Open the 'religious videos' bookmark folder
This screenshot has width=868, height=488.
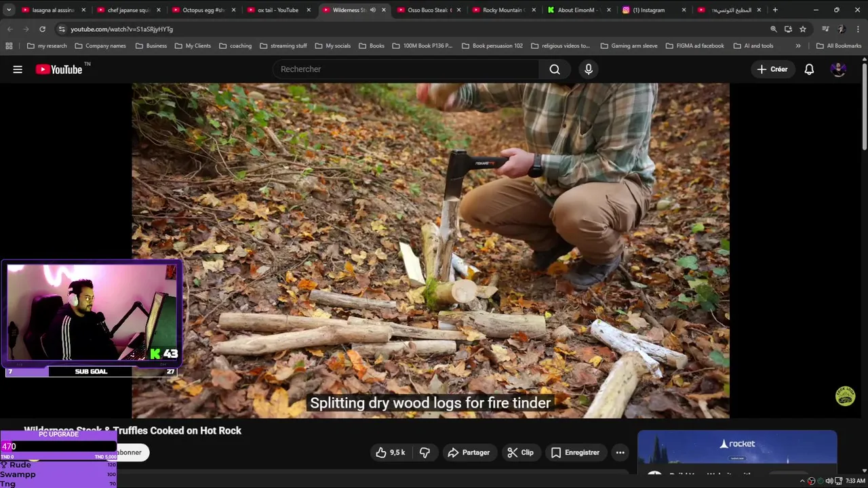[560, 45]
